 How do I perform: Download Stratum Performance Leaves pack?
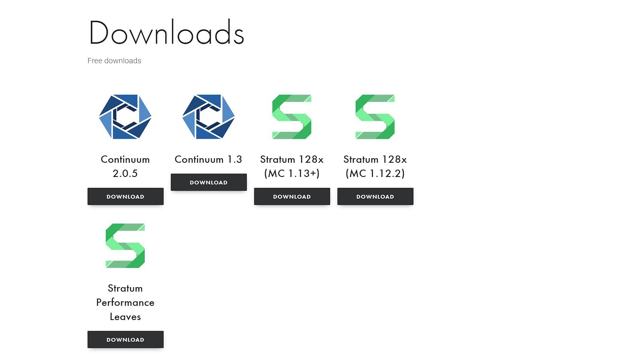click(125, 339)
